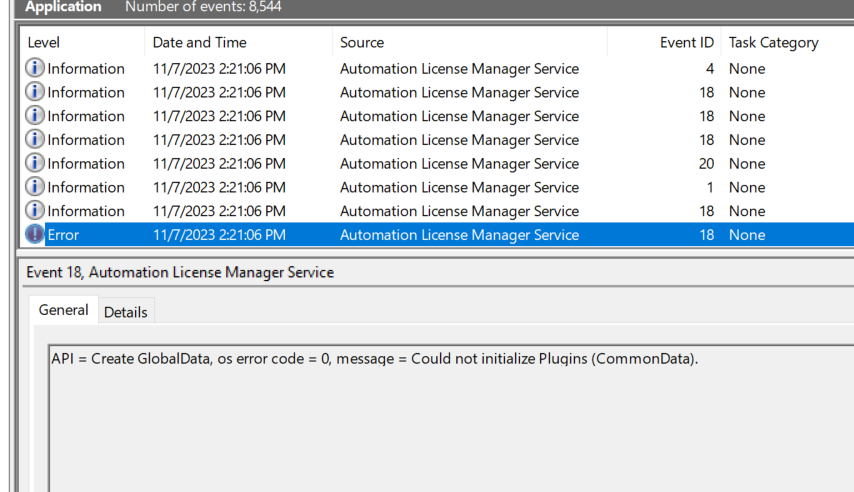The image size is (854, 492).
Task: Select the General tab
Action: pyautogui.click(x=63, y=311)
